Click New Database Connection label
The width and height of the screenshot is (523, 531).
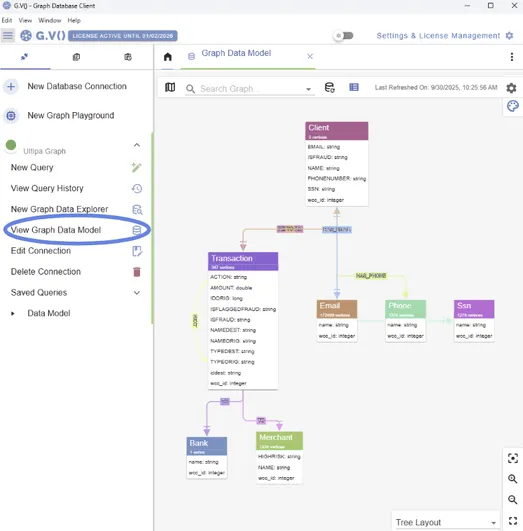77,86
